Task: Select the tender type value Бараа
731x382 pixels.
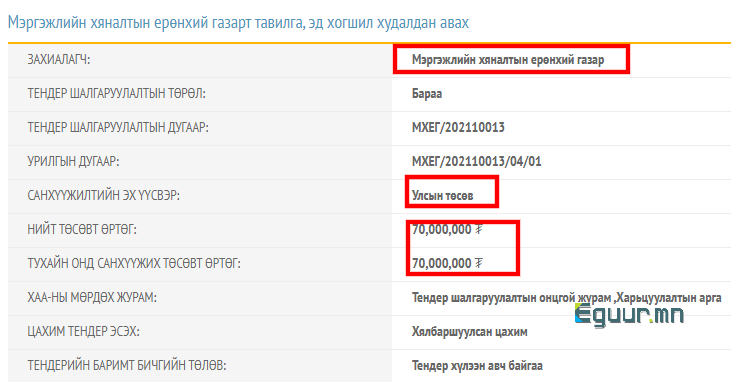Action: click(x=427, y=94)
